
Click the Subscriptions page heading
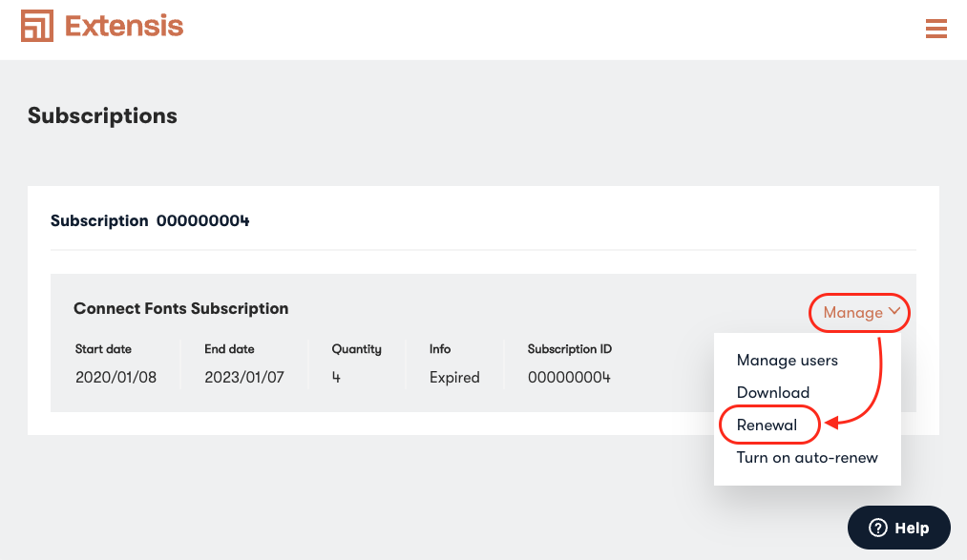pos(102,115)
